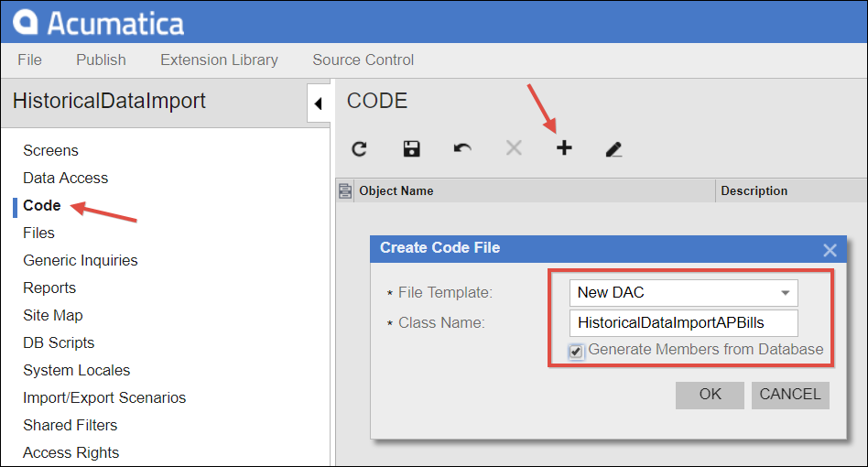Open Site Map in the sidebar
868x467 pixels.
[52, 315]
